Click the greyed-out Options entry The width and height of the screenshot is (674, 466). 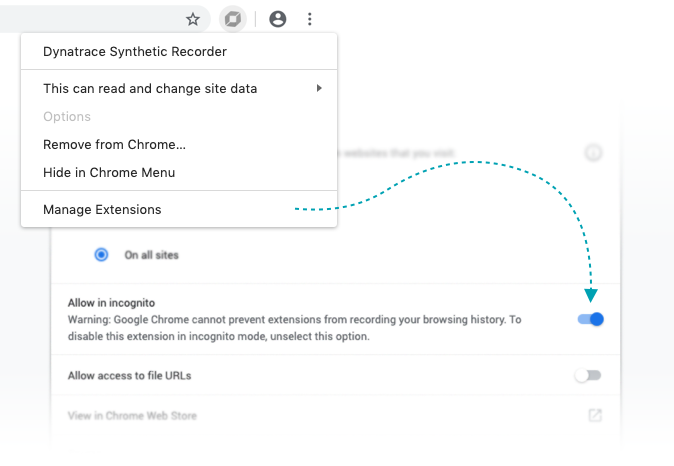tap(179, 116)
